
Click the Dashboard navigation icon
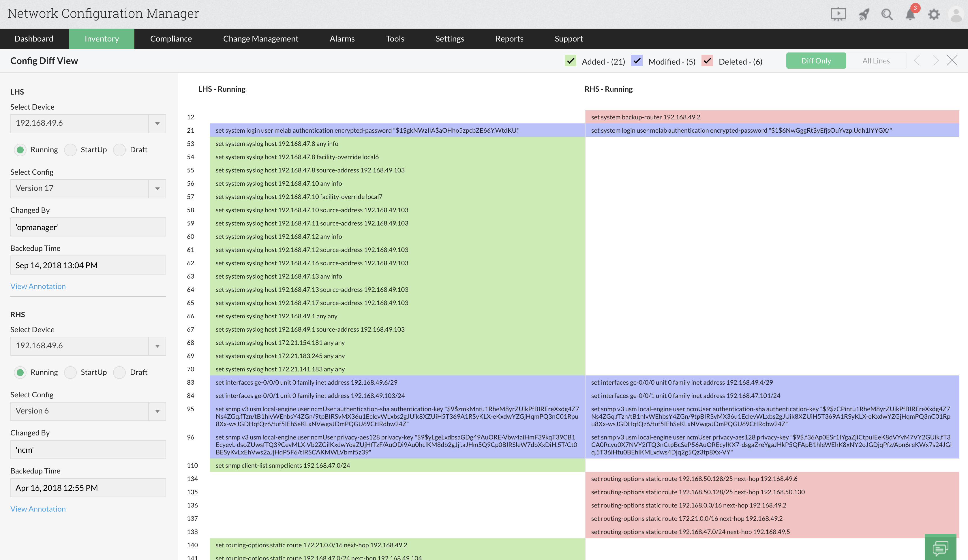[34, 38]
